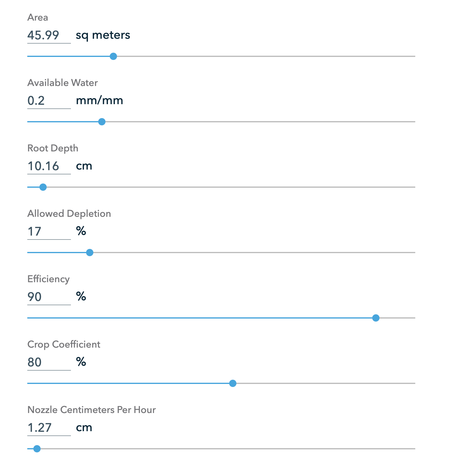Click the blue filled portion of Efficiency slider
The width and height of the screenshot is (468, 476).
200,318
